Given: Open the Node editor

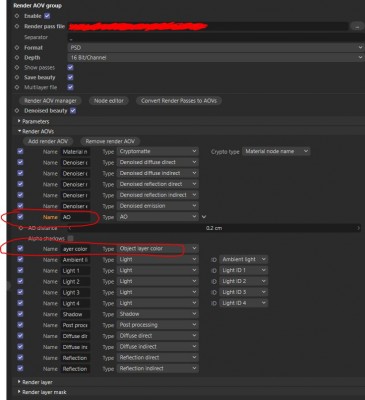Looking at the screenshot, I should click(x=109, y=101).
